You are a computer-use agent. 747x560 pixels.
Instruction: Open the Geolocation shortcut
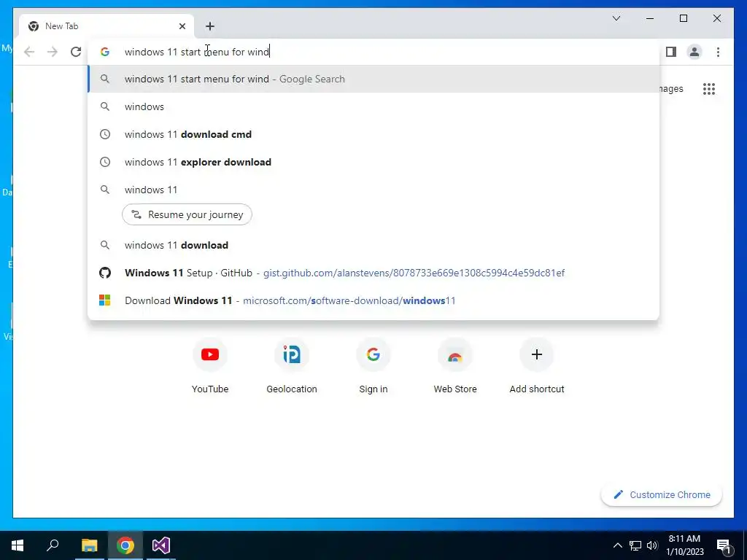pyautogui.click(x=292, y=366)
